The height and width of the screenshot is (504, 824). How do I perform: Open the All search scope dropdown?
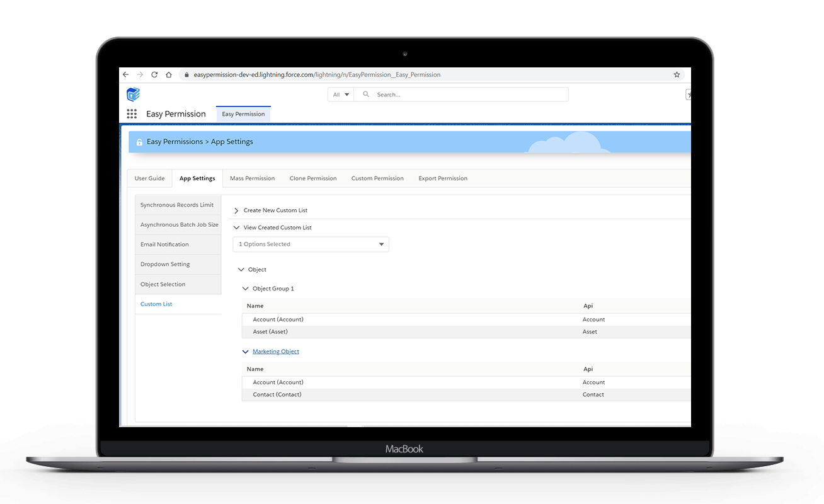click(x=341, y=94)
